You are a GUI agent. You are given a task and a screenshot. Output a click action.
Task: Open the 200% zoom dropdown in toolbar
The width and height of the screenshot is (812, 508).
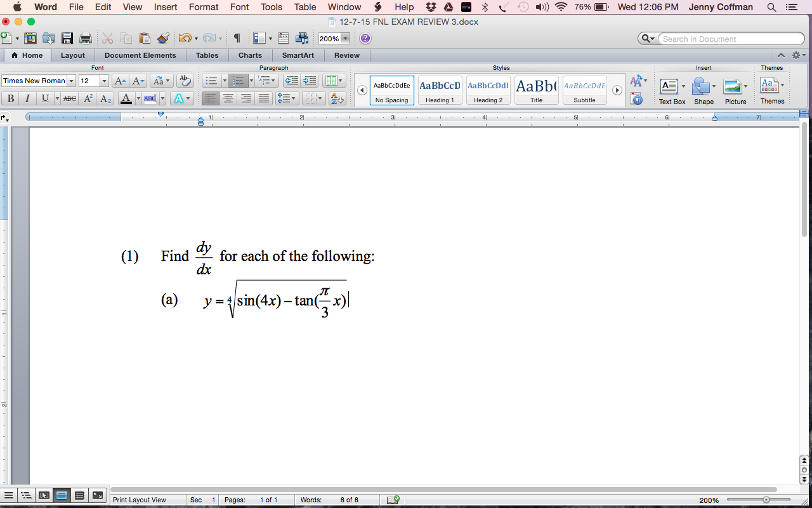click(x=346, y=39)
